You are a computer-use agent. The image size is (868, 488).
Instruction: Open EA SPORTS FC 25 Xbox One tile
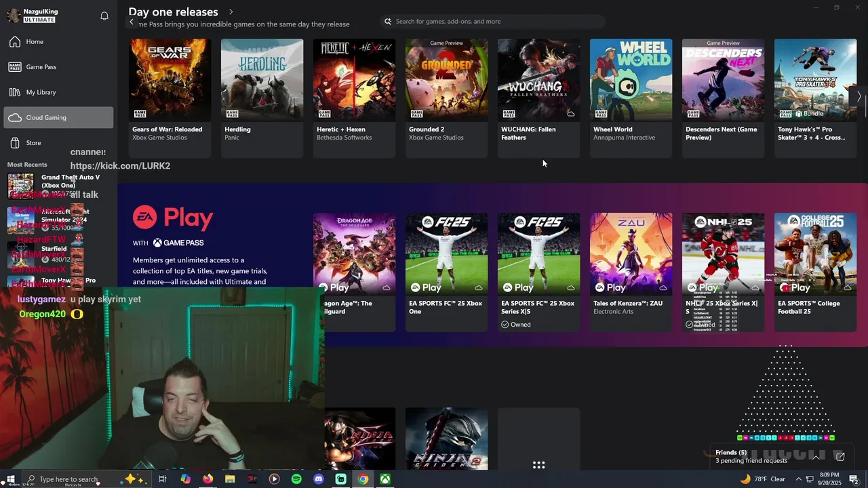446,272
